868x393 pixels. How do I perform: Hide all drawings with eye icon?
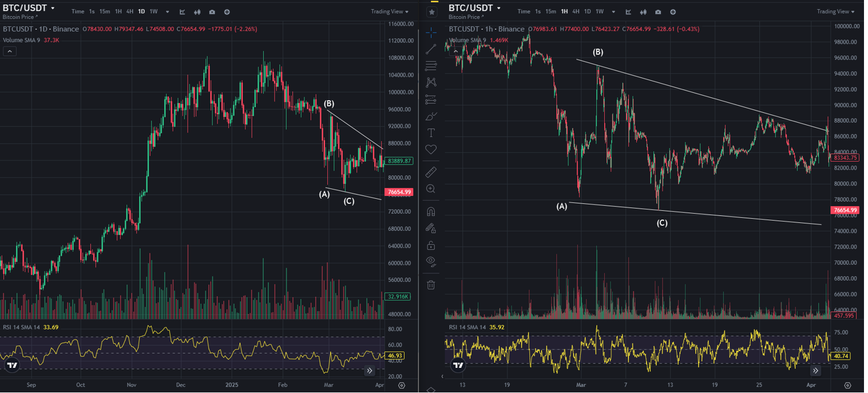[431, 262]
